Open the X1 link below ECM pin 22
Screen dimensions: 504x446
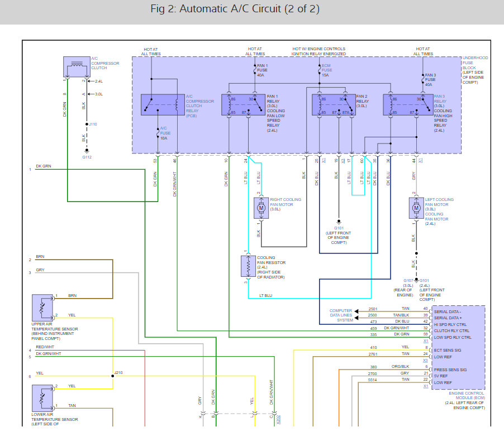tap(426, 386)
